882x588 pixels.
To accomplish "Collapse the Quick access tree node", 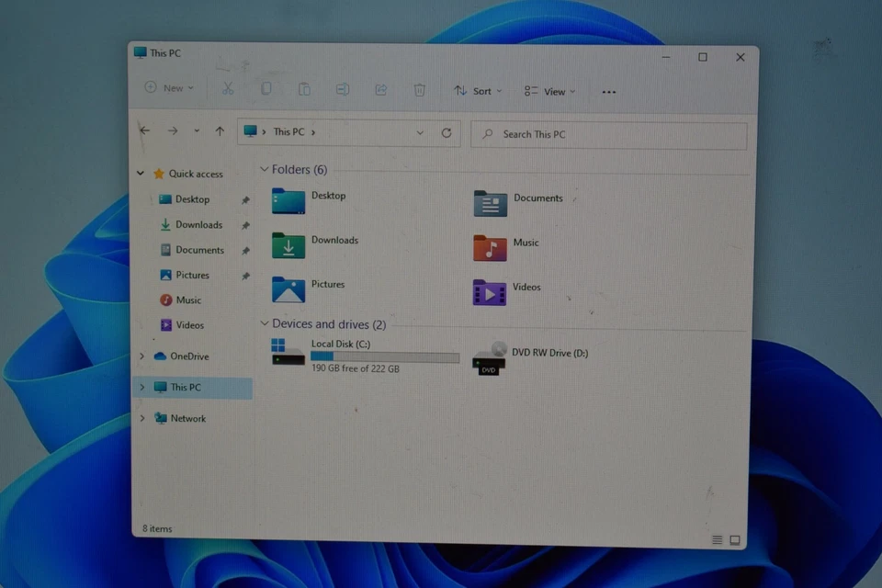I will [x=141, y=174].
